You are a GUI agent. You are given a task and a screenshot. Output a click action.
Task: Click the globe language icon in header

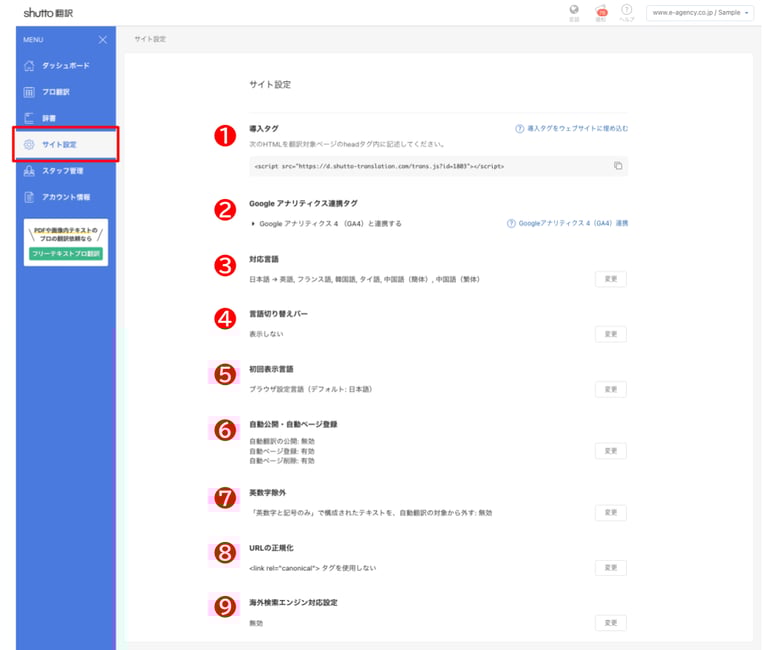[x=574, y=12]
